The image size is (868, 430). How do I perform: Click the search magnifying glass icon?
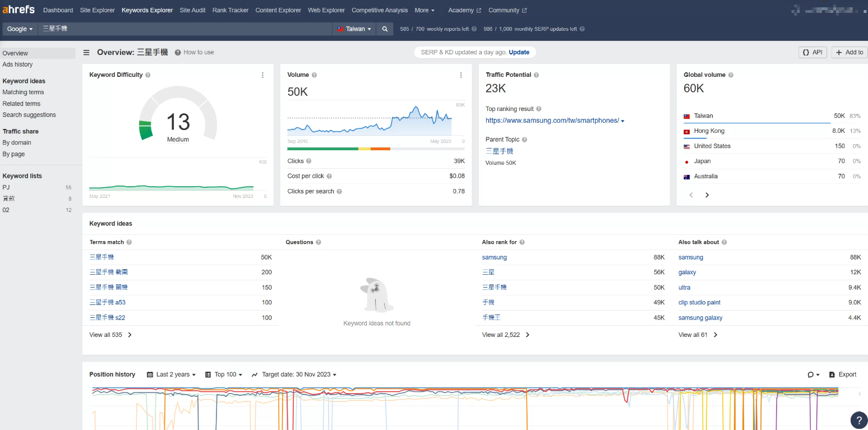coord(384,29)
